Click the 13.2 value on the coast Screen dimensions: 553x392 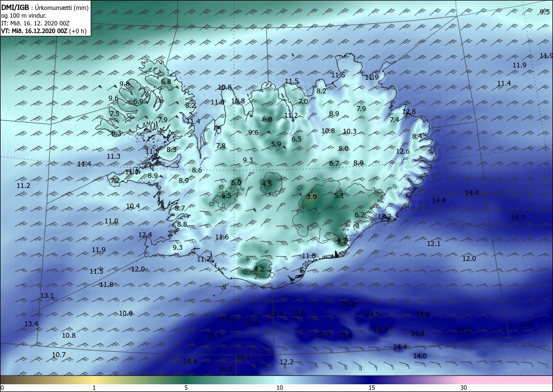tap(384, 216)
